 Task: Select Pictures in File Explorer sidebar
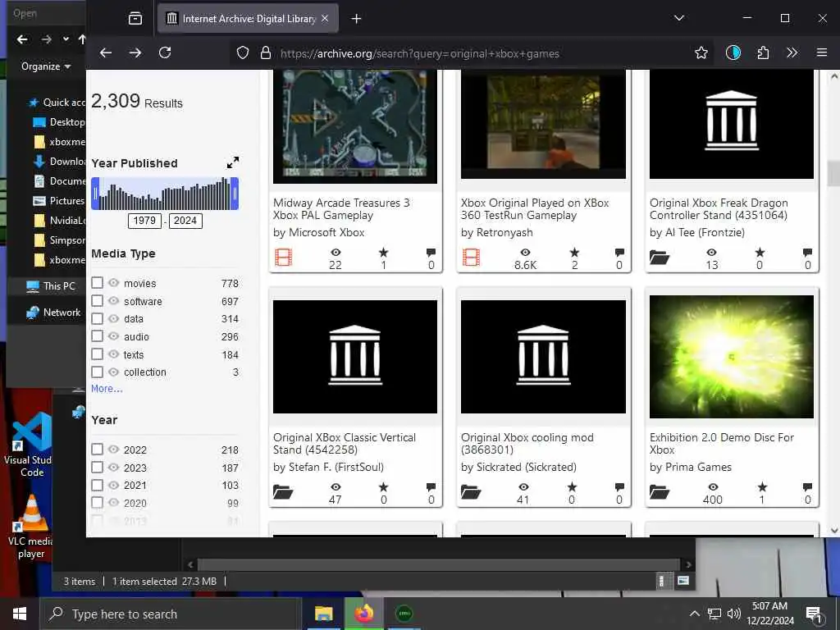click(59, 201)
